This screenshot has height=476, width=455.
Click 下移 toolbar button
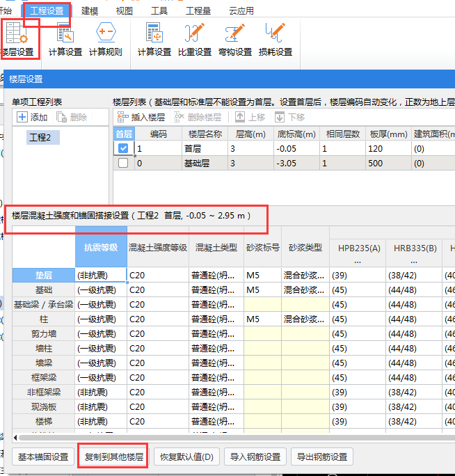click(x=290, y=117)
